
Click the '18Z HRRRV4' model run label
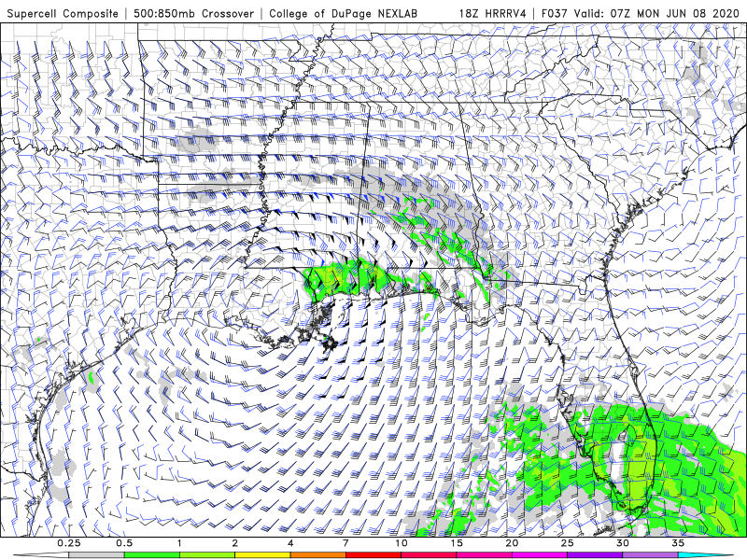tap(493, 13)
